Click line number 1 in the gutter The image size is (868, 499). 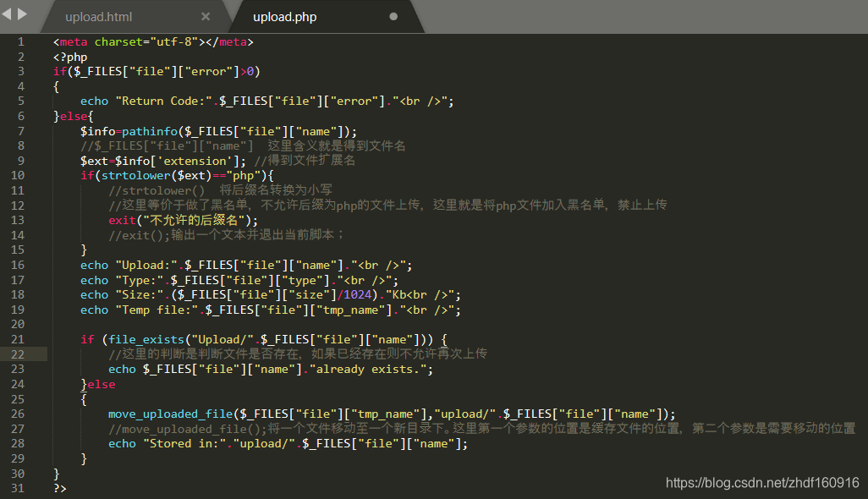tap(21, 41)
